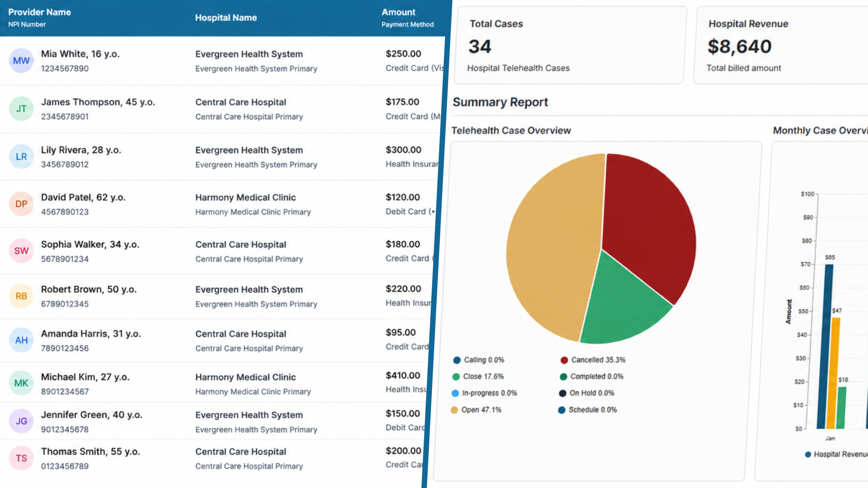Click Central Care Hospital in Sophia Walker's row
Viewport: 868px width, 488px height.
click(241, 244)
